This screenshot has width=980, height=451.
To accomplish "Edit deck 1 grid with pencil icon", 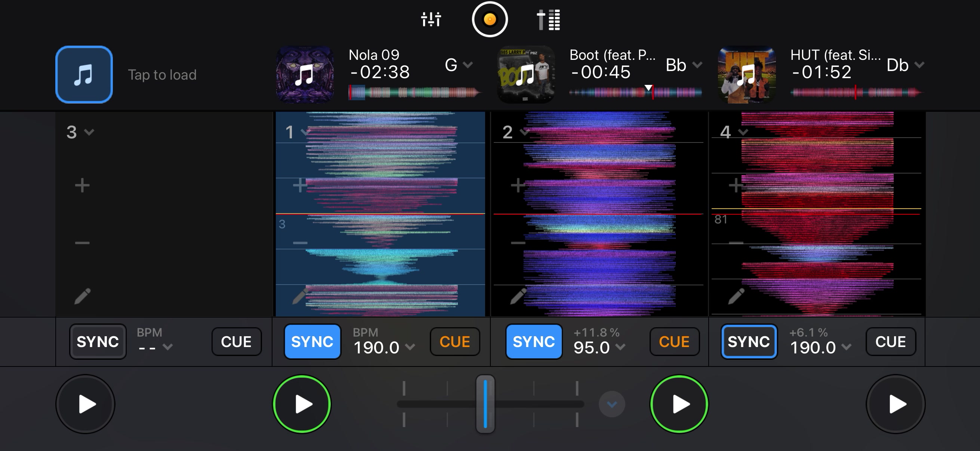I will (300, 297).
